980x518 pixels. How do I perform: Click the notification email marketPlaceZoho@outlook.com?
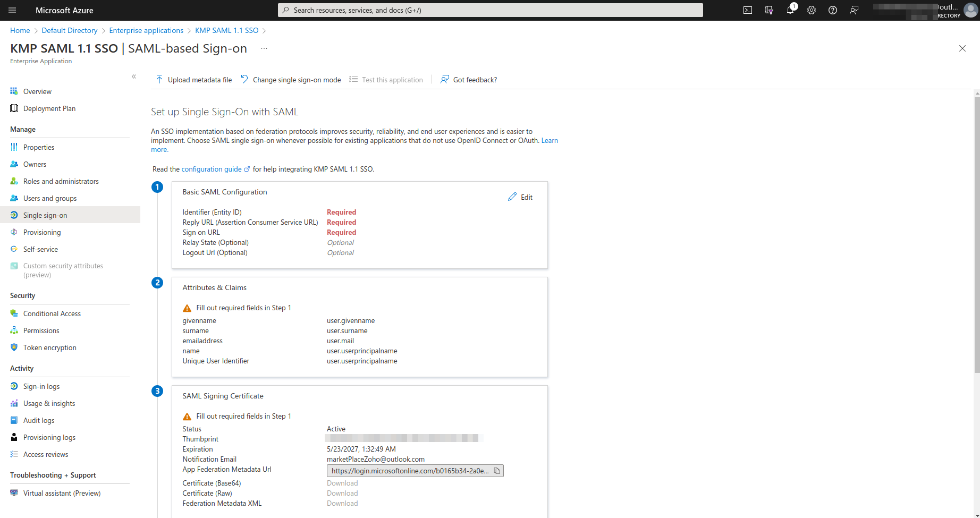click(376, 459)
